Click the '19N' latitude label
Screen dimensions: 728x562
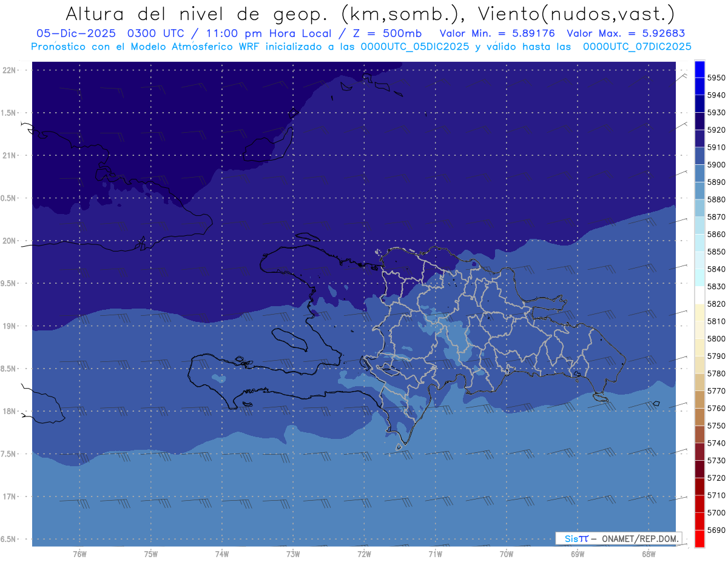tap(9, 326)
